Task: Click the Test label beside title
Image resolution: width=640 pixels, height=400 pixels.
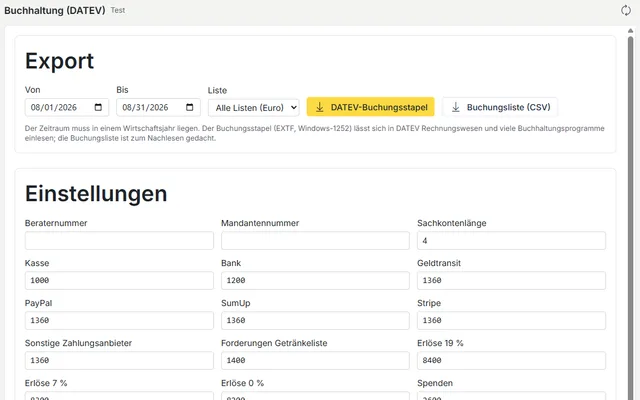Action: coord(118,11)
